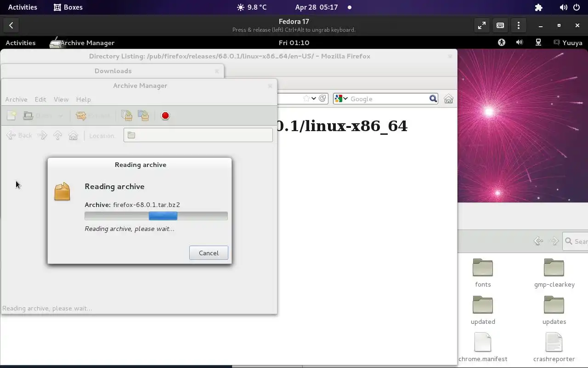Go back in Boxes with the arrow button
The height and width of the screenshot is (368, 588).
[x=11, y=25]
